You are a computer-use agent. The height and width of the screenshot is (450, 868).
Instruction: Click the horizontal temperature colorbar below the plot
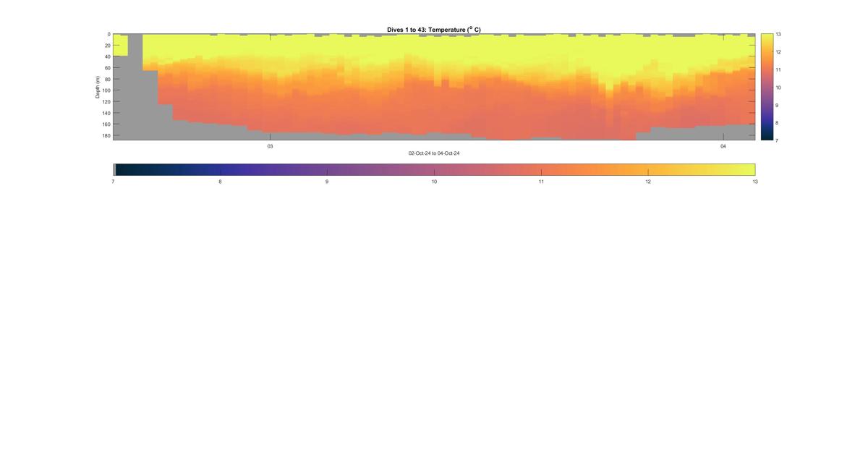coord(434,169)
